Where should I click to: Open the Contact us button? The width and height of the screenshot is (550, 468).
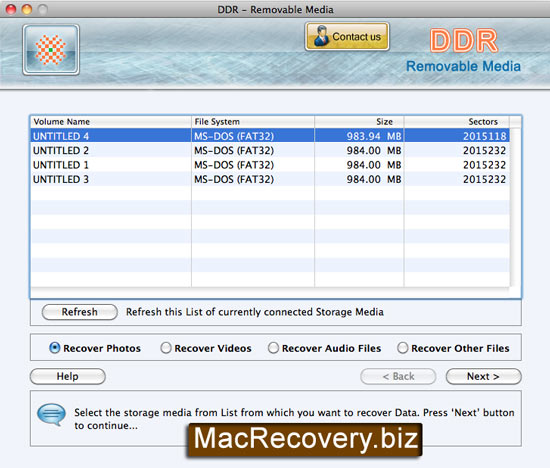[x=347, y=36]
